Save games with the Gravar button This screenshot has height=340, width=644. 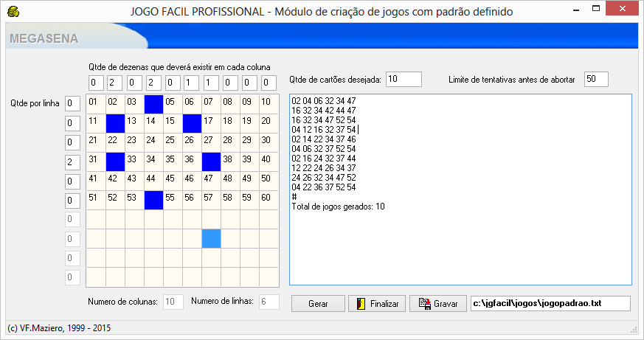coord(438,303)
